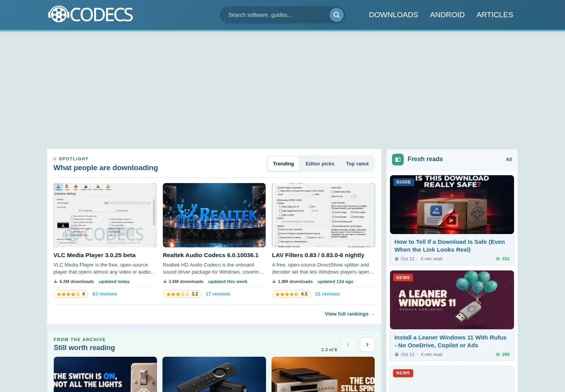Click the Fresh reads book icon
The height and width of the screenshot is (392, 565).
pyautogui.click(x=398, y=159)
